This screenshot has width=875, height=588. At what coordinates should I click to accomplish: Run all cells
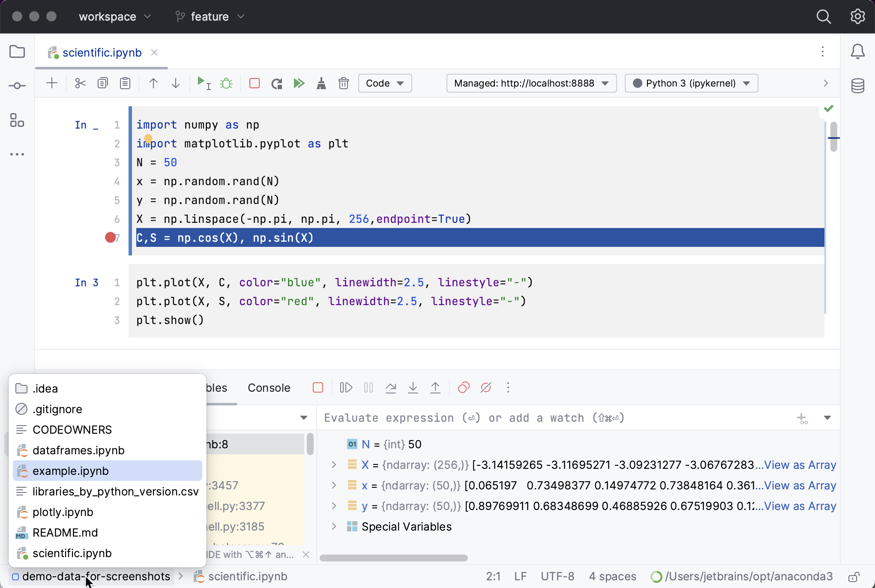click(x=299, y=83)
